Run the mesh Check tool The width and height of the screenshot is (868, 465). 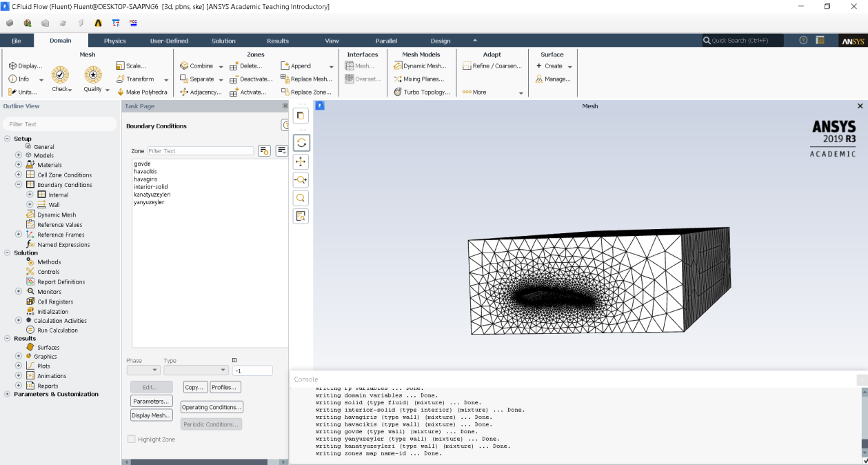tap(61, 79)
